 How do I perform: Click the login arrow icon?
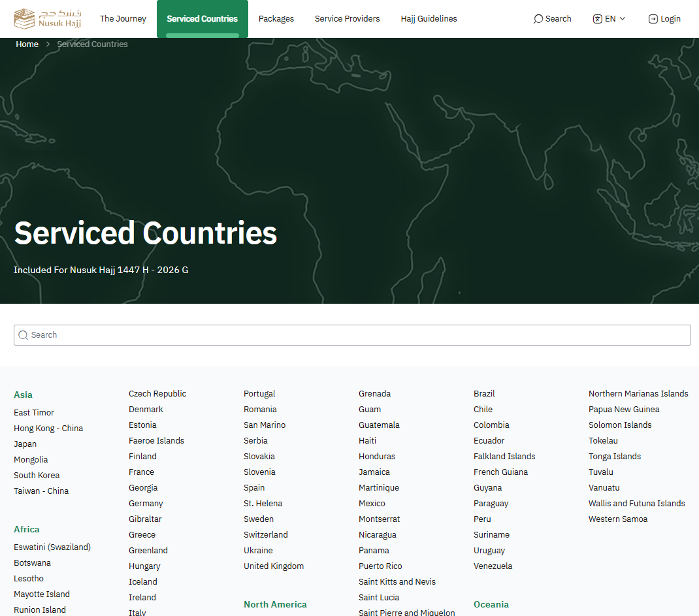click(x=653, y=19)
